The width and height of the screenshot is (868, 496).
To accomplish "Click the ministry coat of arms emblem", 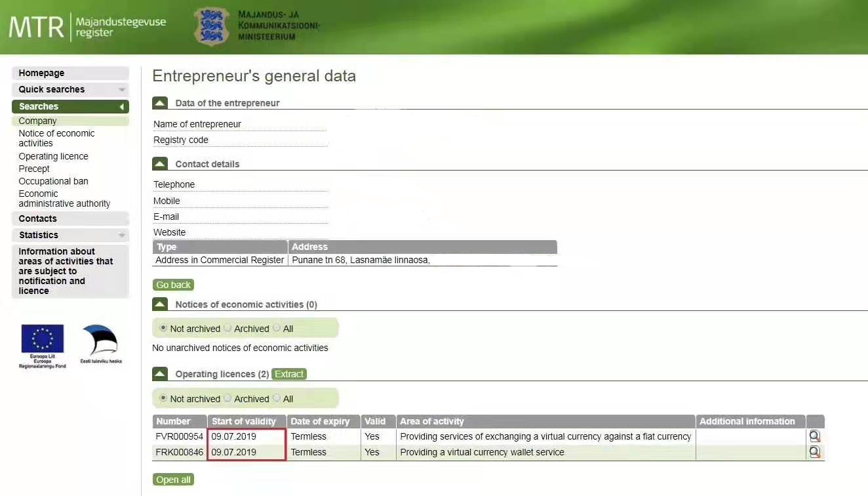I will click(211, 26).
